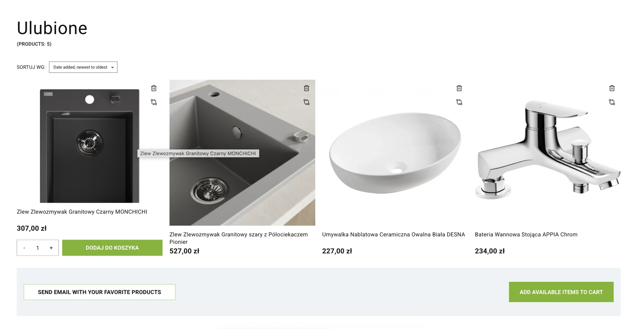
Task: Add grey Pionier sink to comparison
Action: 306,102
